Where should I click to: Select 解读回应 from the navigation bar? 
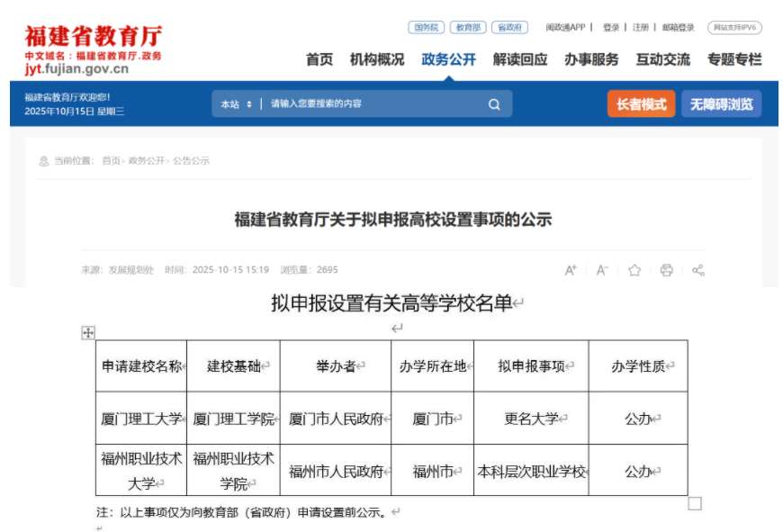click(519, 59)
